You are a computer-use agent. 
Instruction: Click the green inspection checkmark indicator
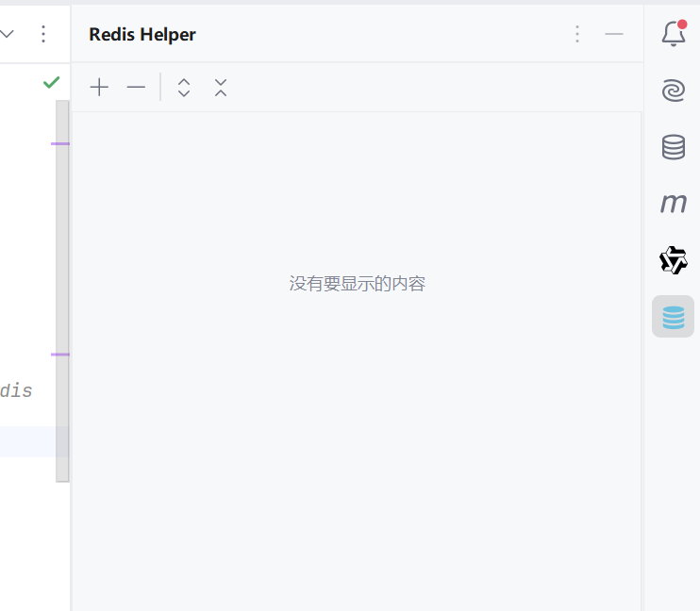pyautogui.click(x=51, y=82)
